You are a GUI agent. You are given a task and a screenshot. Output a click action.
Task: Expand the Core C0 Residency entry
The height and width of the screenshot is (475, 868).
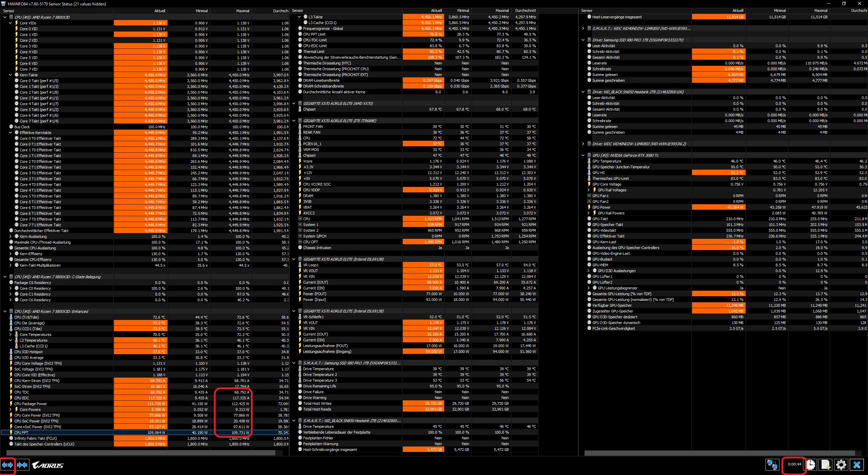pyautogui.click(x=11, y=288)
